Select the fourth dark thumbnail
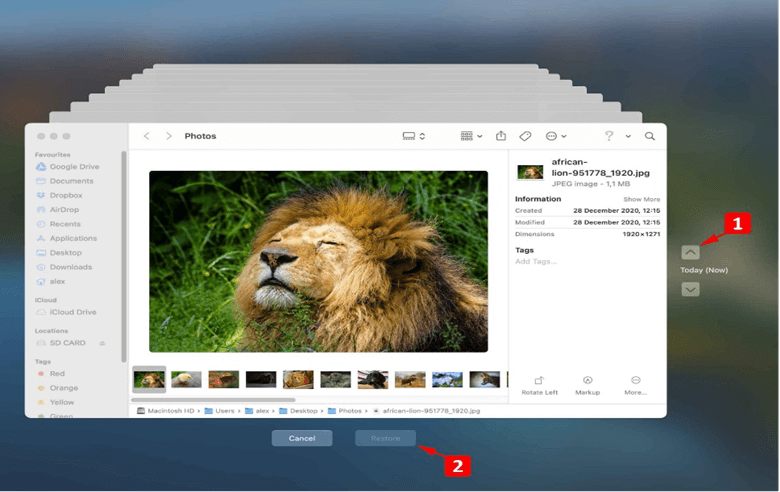The width and height of the screenshot is (780, 492). click(261, 380)
